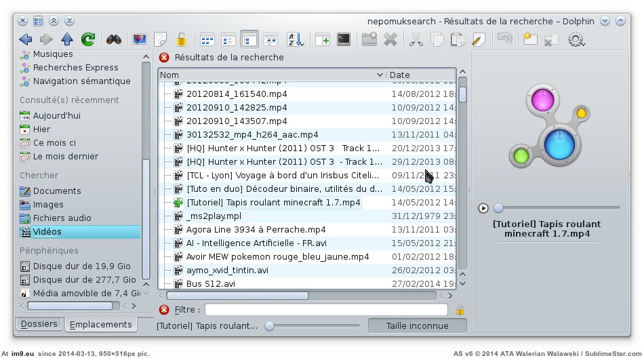The height and width of the screenshot is (358, 644).
Task: Open the sort A-Z toolbar button
Action: [x=294, y=39]
